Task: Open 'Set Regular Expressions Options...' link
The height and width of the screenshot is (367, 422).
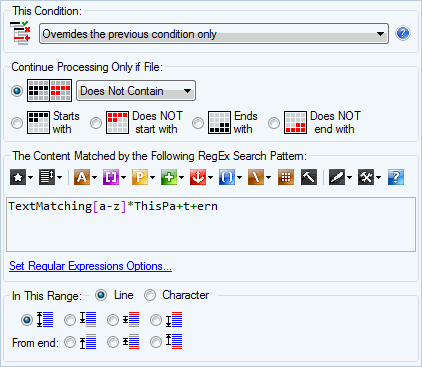Action: click(90, 266)
